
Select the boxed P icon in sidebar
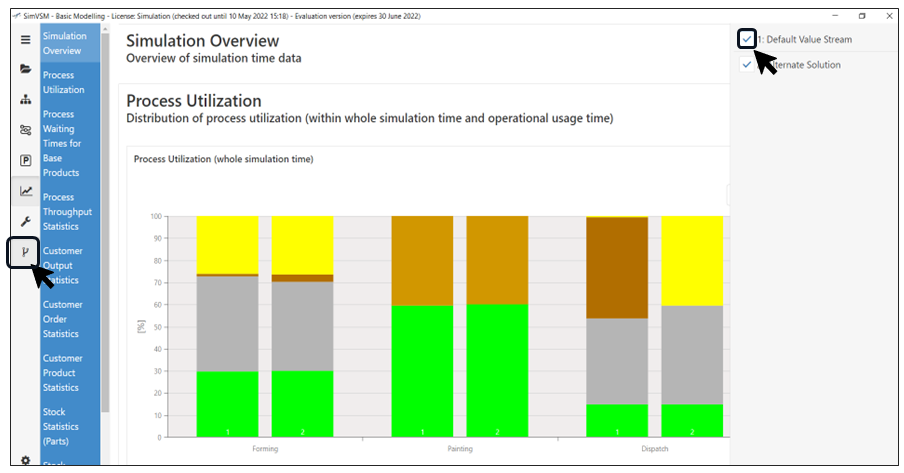tap(25, 160)
